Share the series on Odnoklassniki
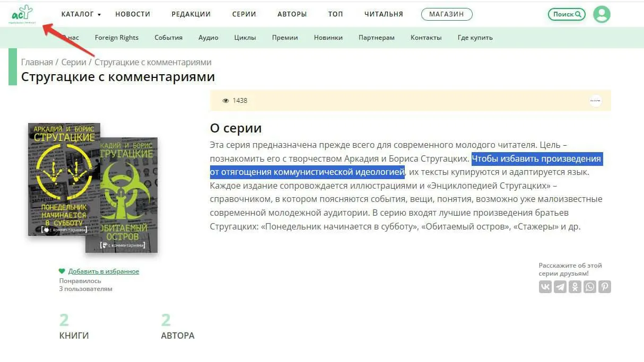 (x=575, y=286)
